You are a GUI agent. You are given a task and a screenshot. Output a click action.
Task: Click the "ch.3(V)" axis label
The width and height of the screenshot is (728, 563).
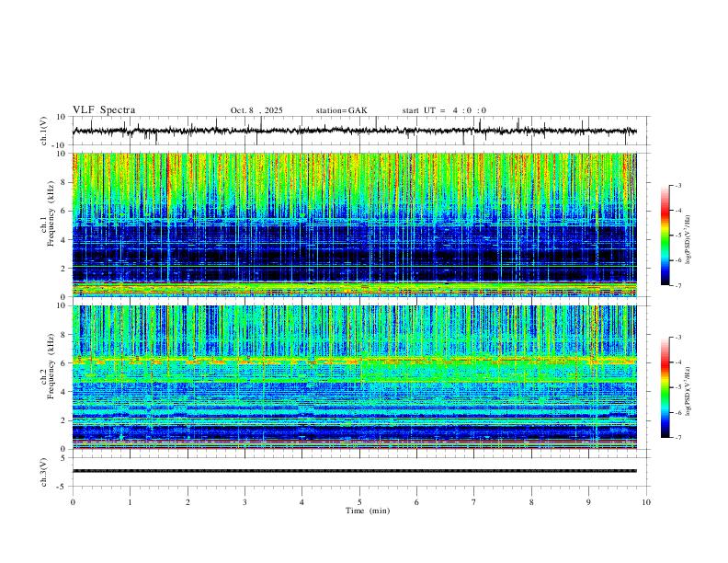[x=44, y=472]
